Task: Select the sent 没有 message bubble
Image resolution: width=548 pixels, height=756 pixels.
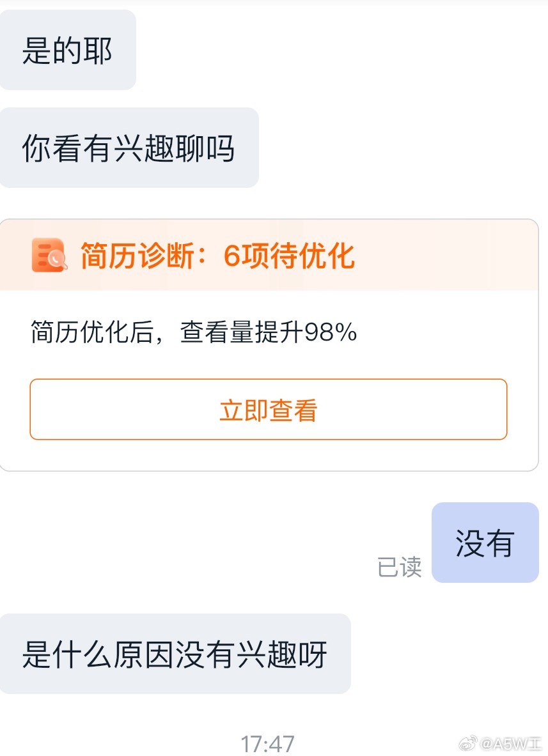Action: pyautogui.click(x=485, y=543)
